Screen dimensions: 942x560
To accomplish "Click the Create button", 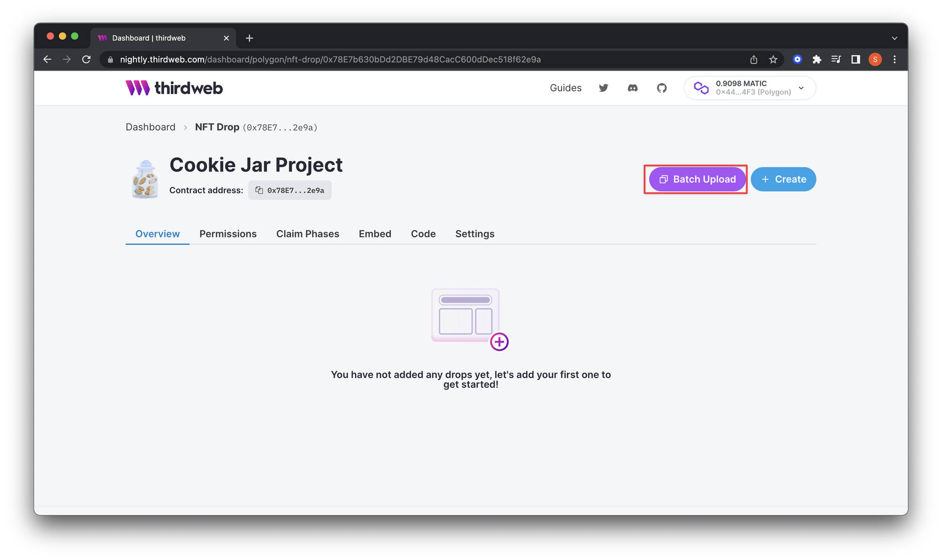I will point(783,179).
